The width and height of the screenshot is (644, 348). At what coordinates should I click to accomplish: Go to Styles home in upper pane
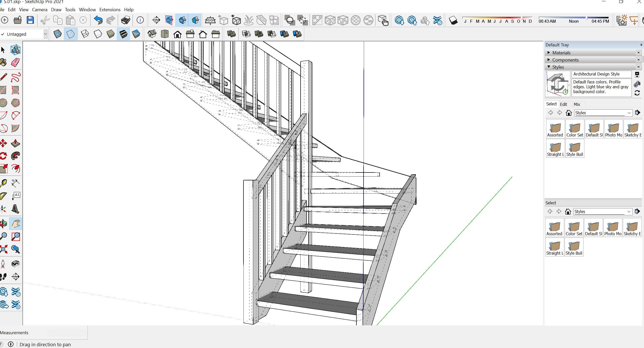pyautogui.click(x=569, y=113)
